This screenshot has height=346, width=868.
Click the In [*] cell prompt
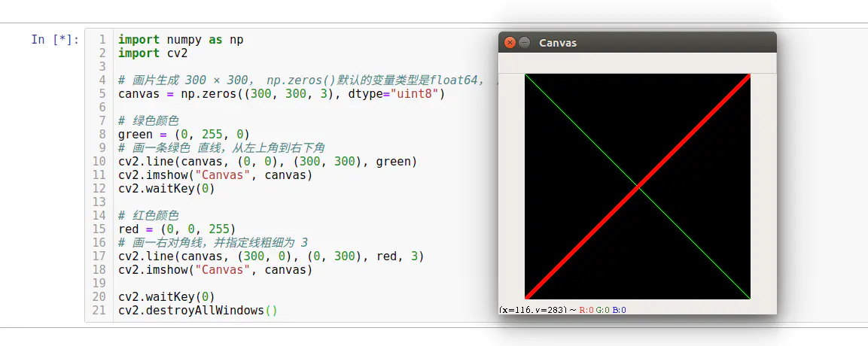coord(55,40)
